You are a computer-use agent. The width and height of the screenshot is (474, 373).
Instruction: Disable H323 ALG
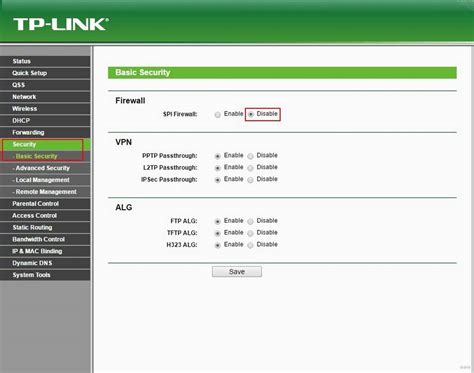250,245
